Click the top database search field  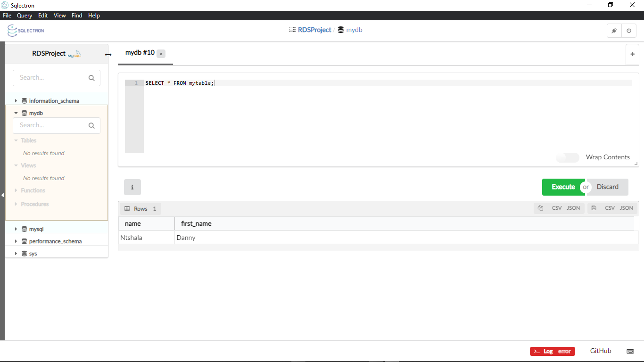[52, 78]
